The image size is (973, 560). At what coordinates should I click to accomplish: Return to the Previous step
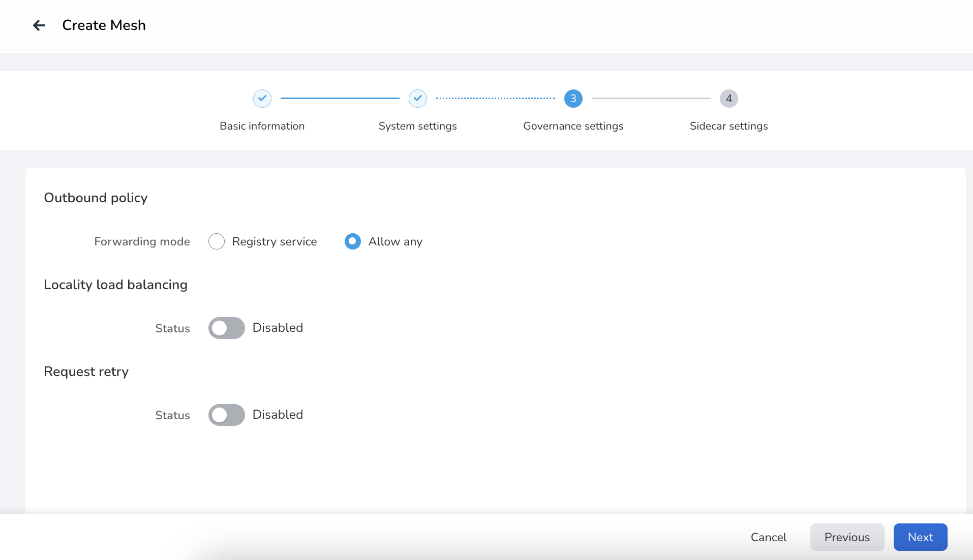point(847,537)
